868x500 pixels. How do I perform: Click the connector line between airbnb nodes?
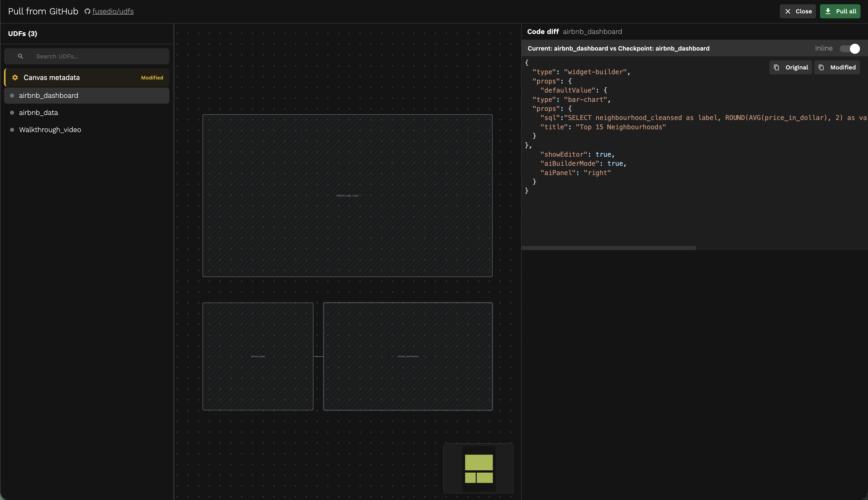pyautogui.click(x=318, y=356)
